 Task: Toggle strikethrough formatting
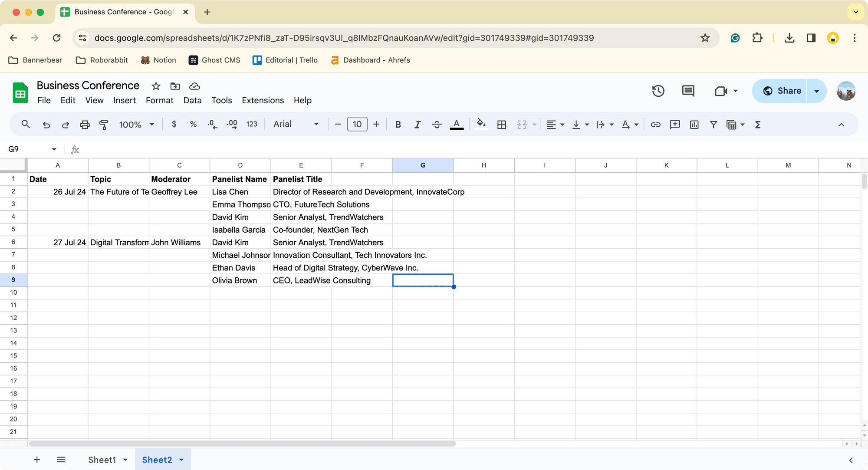click(437, 124)
